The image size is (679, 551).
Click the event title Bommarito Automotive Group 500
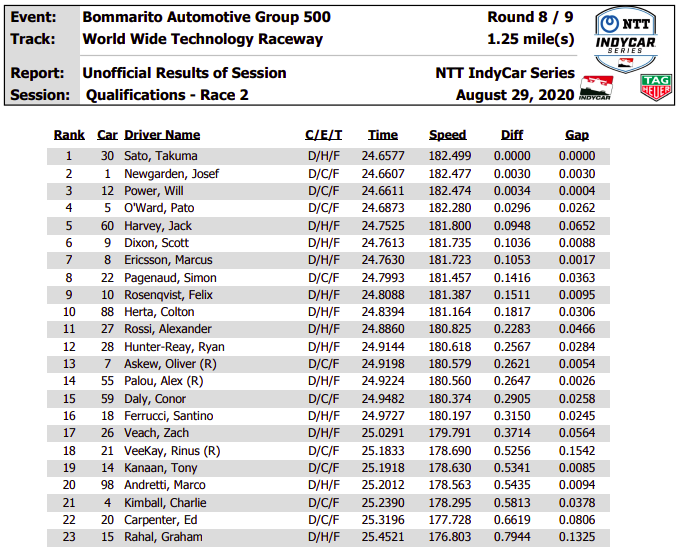207,17
